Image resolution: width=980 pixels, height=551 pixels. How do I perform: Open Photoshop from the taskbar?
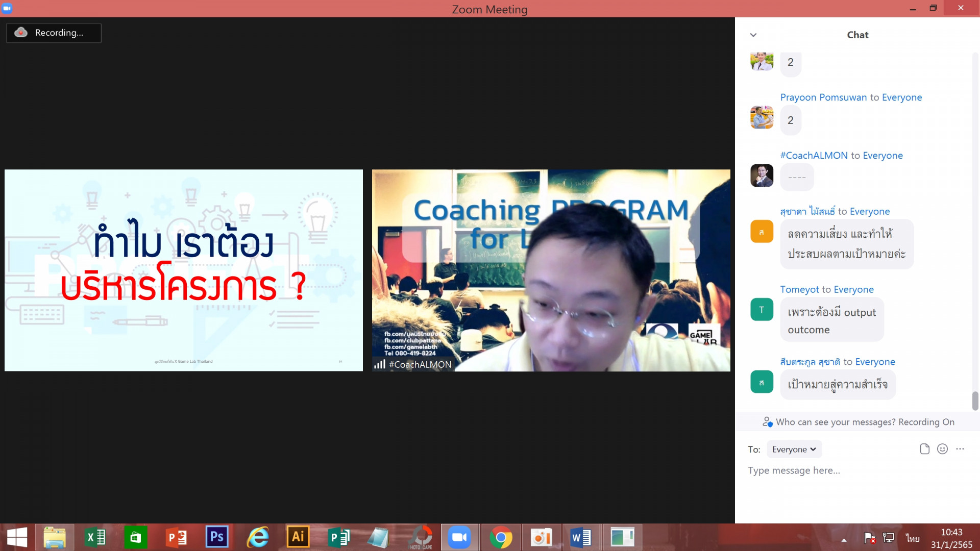coord(216,537)
